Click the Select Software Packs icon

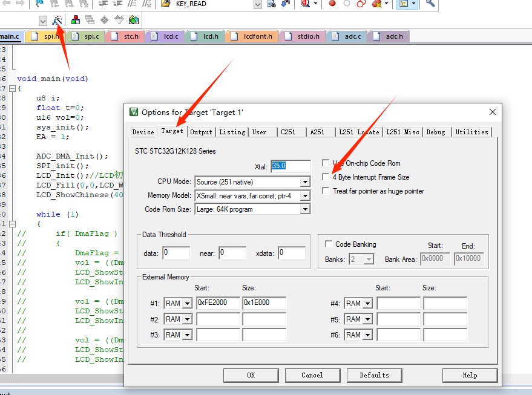click(x=119, y=20)
